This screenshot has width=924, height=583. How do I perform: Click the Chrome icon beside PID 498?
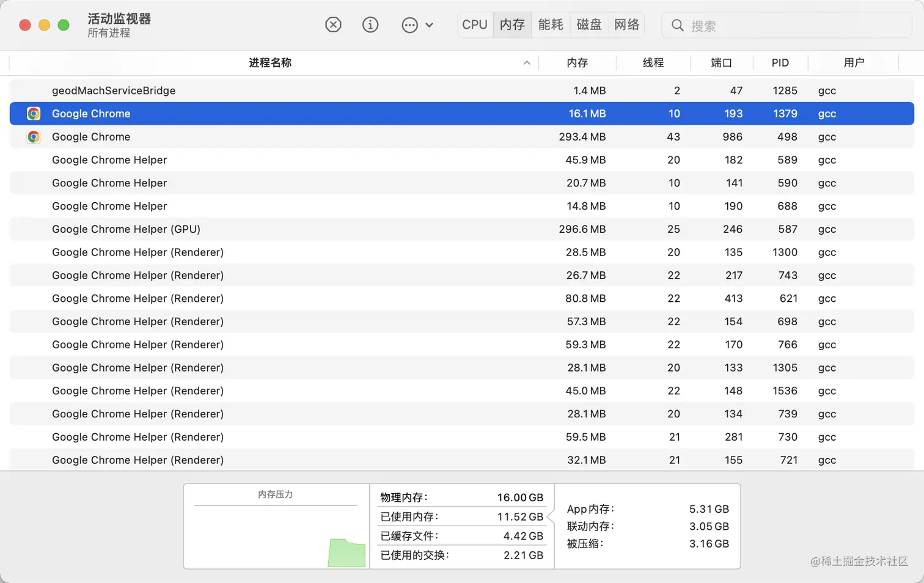[34, 137]
